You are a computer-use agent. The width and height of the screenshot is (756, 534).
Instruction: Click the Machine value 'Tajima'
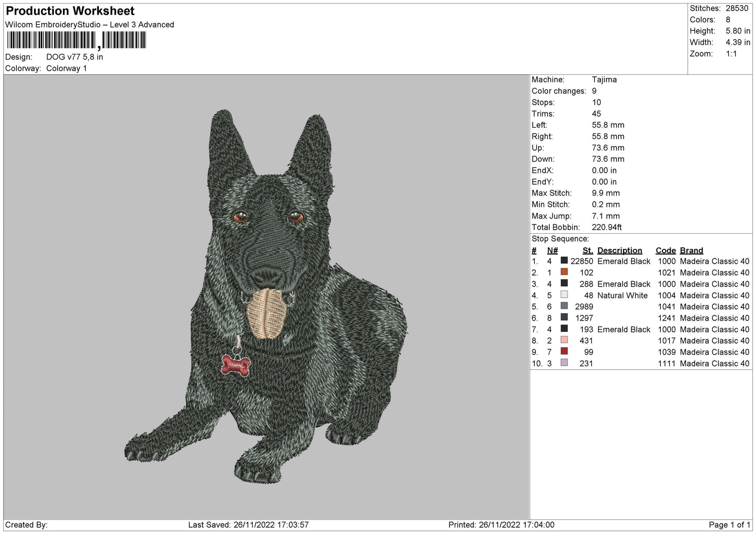[604, 79]
